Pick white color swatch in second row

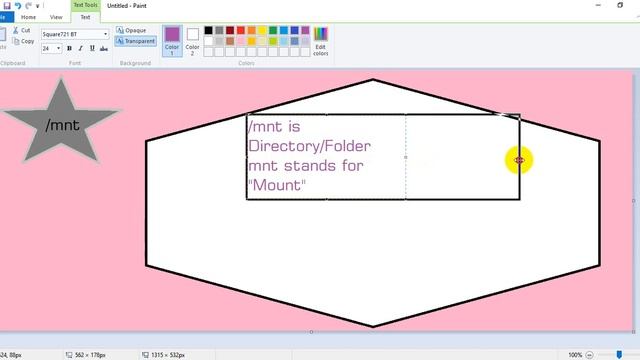[x=209, y=41]
